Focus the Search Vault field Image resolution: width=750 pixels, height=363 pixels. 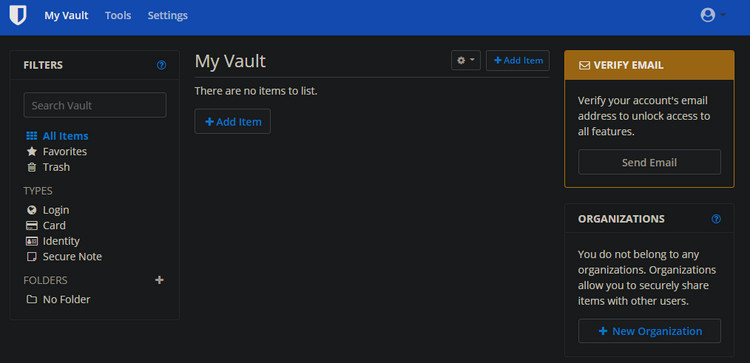(95, 106)
